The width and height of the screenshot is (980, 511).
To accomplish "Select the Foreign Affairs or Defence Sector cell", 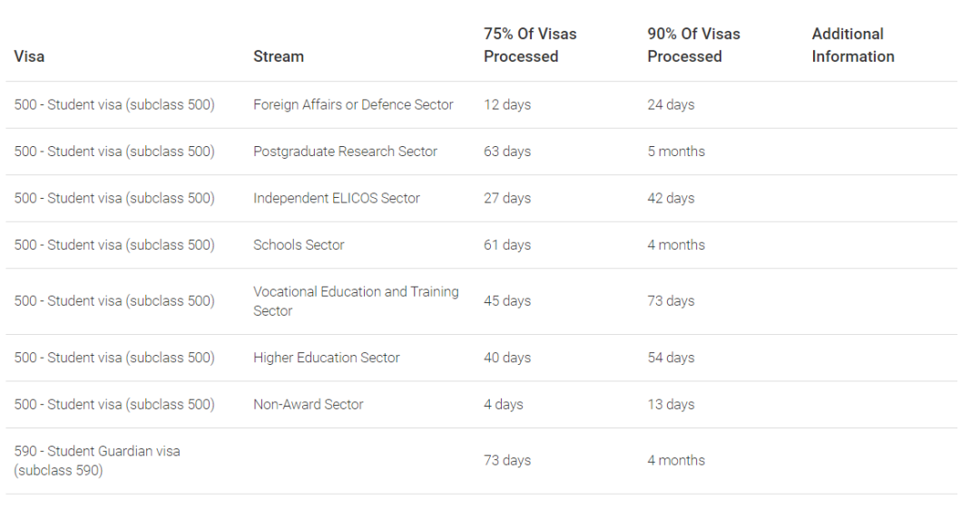I will pos(353,104).
